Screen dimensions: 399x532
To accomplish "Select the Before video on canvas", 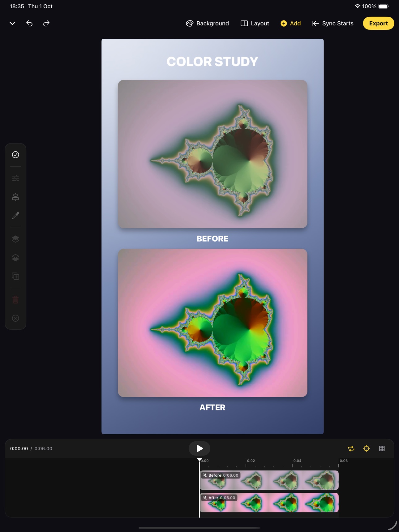I will point(212,154).
